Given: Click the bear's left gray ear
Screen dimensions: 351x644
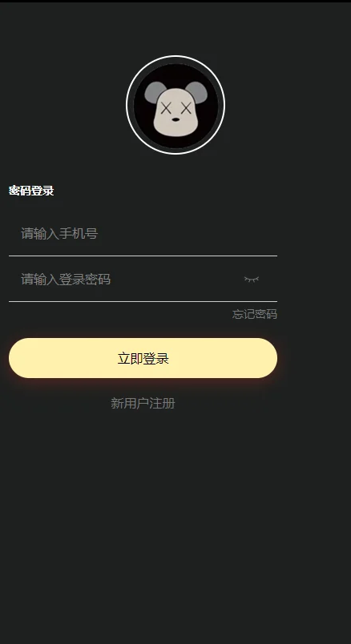Looking at the screenshot, I should pos(155,91).
